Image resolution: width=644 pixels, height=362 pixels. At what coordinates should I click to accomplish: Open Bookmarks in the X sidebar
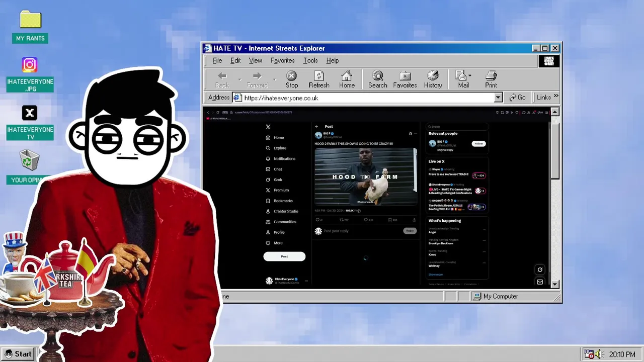[279, 201]
